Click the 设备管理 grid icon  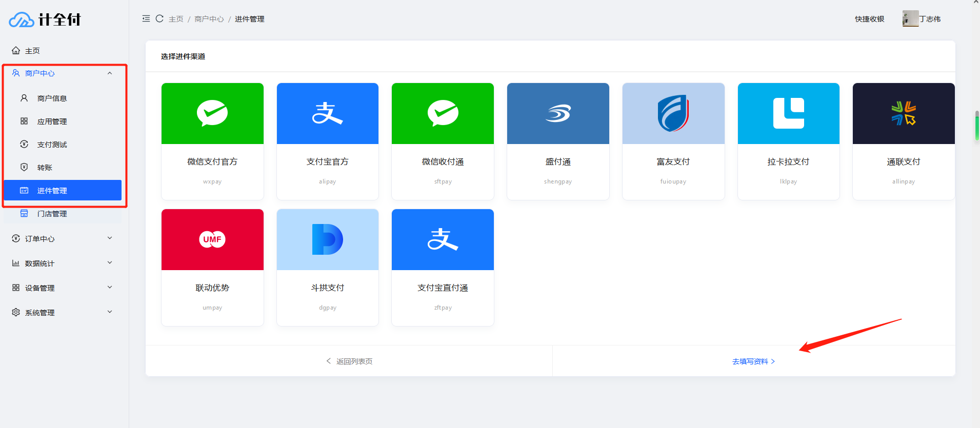[16, 288]
